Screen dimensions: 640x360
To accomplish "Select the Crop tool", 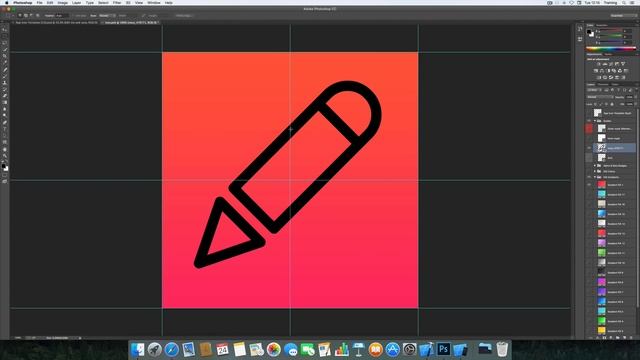I will point(4,56).
